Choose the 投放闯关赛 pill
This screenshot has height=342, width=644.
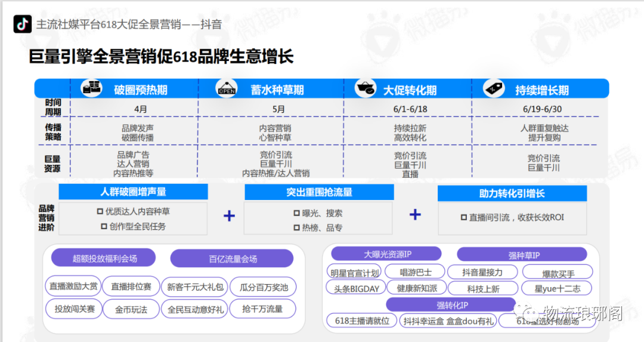[x=75, y=309]
